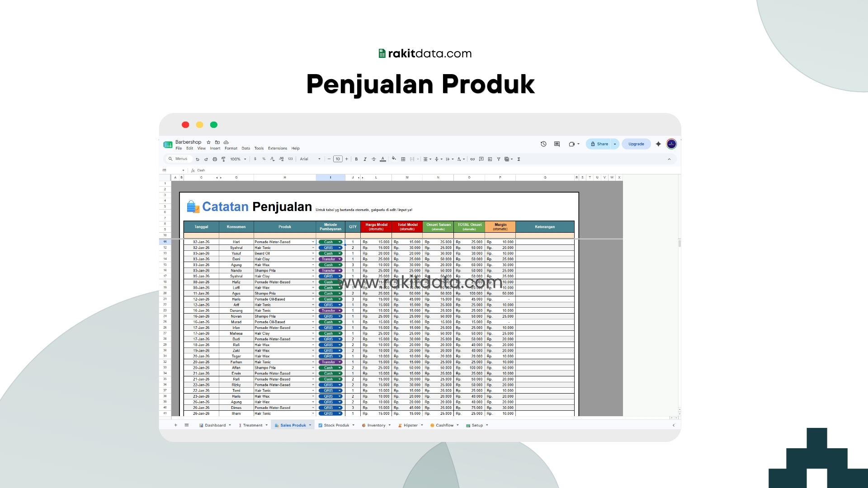Collapse the toolbar with the chevron
The width and height of the screenshot is (868, 488).
pyautogui.click(x=669, y=159)
